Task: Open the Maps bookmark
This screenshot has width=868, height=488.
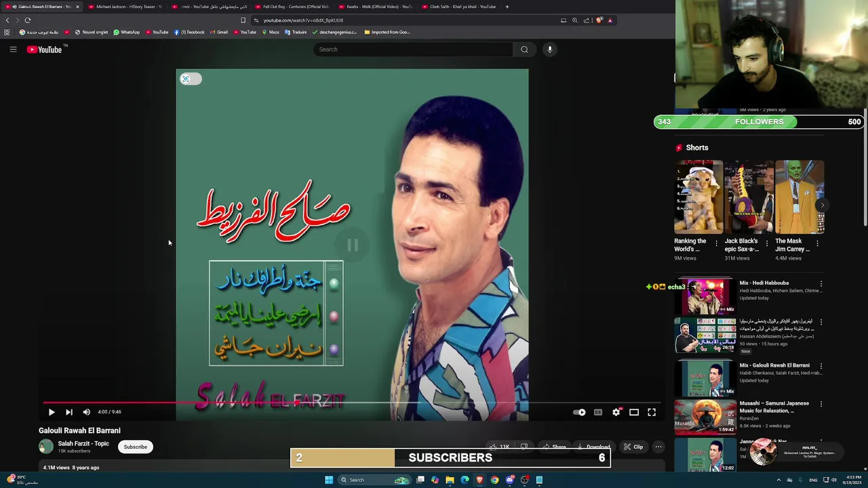Action: click(x=271, y=32)
